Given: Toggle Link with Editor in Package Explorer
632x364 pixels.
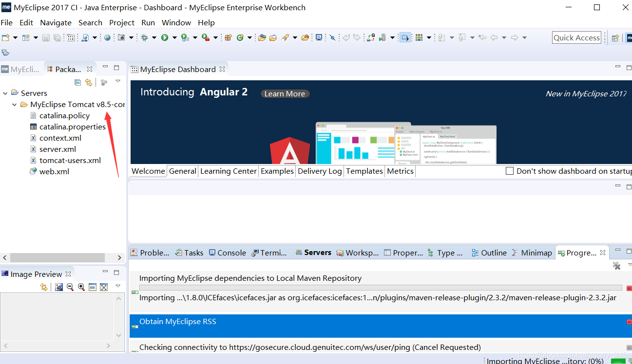Looking at the screenshot, I should coord(89,82).
